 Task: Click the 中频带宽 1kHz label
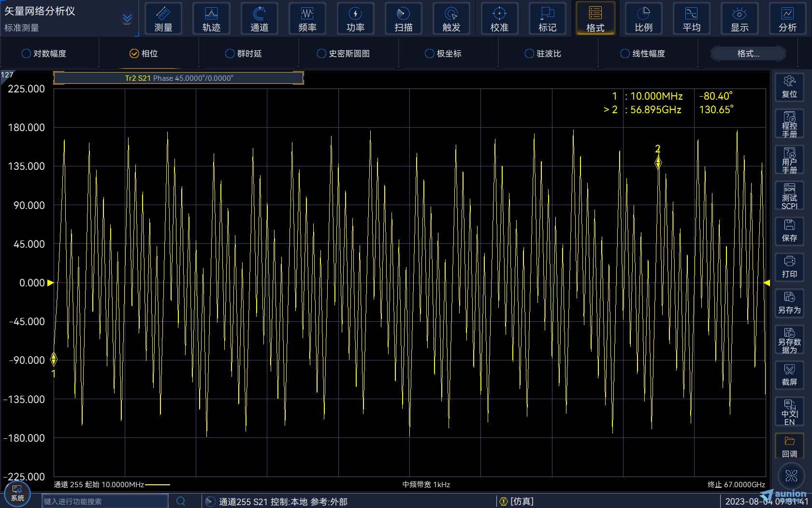pos(426,484)
